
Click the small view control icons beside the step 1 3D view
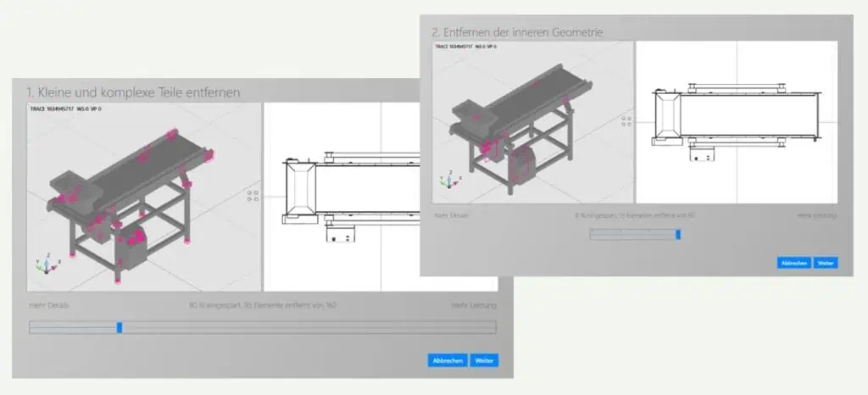pyautogui.click(x=253, y=196)
